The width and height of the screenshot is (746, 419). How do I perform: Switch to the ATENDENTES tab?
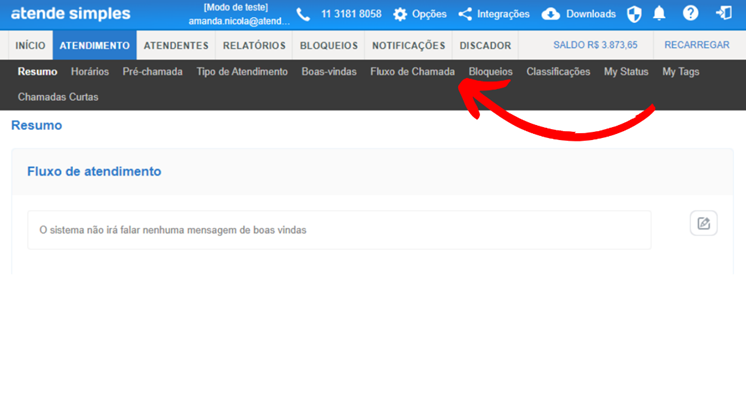(x=176, y=45)
